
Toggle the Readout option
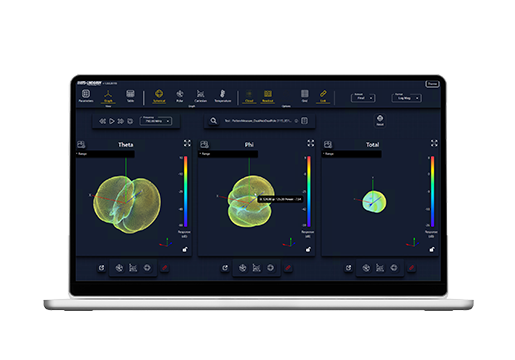[268, 96]
